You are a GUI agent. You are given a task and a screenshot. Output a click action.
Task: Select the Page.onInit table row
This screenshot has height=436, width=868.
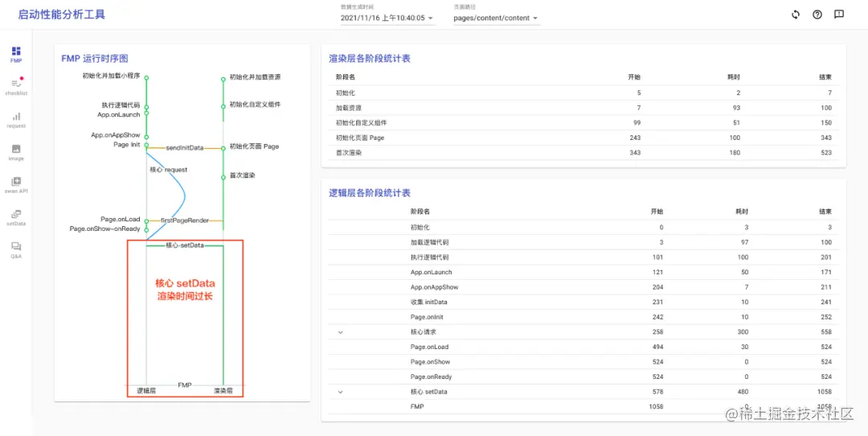tap(583, 317)
